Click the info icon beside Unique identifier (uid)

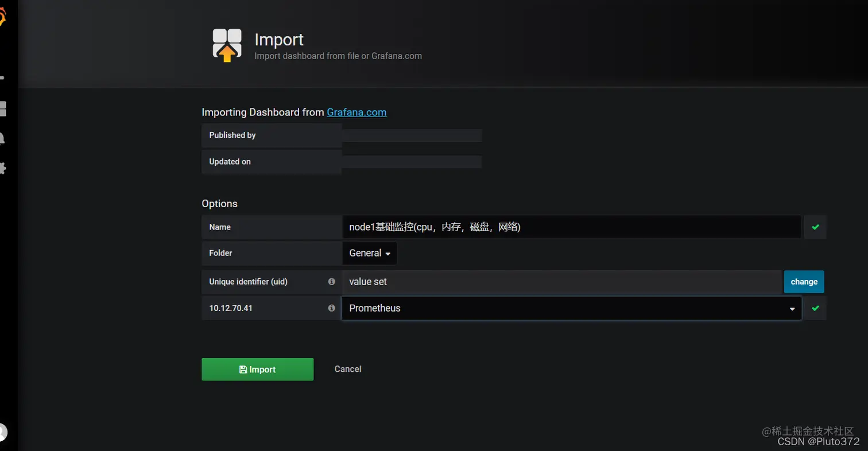[331, 282]
